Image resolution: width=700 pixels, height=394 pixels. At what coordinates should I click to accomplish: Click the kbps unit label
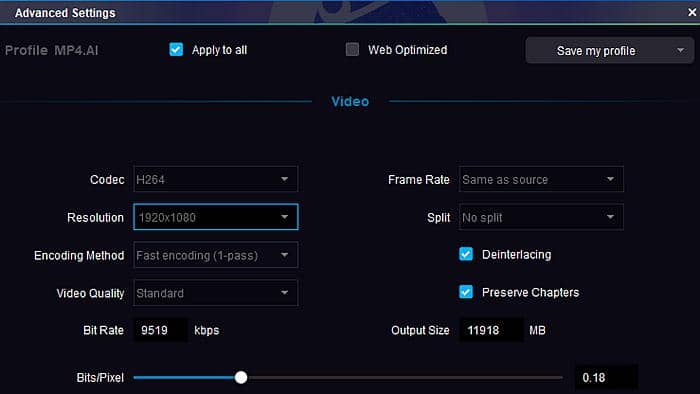[x=207, y=330]
